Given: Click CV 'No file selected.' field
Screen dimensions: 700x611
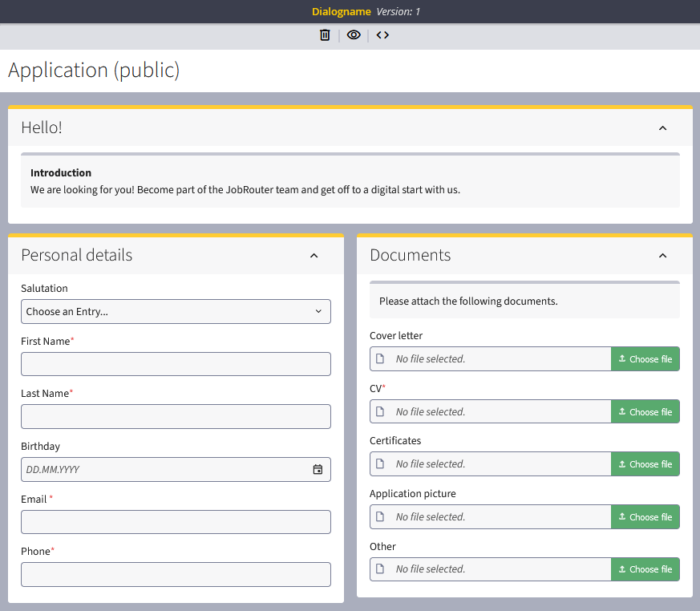Looking at the screenshot, I should click(490, 411).
